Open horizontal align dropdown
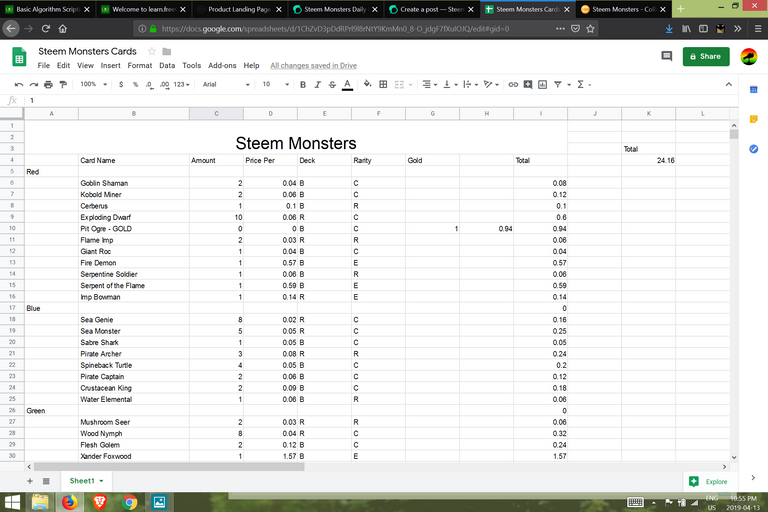Image resolution: width=768 pixels, height=512 pixels. point(430,85)
